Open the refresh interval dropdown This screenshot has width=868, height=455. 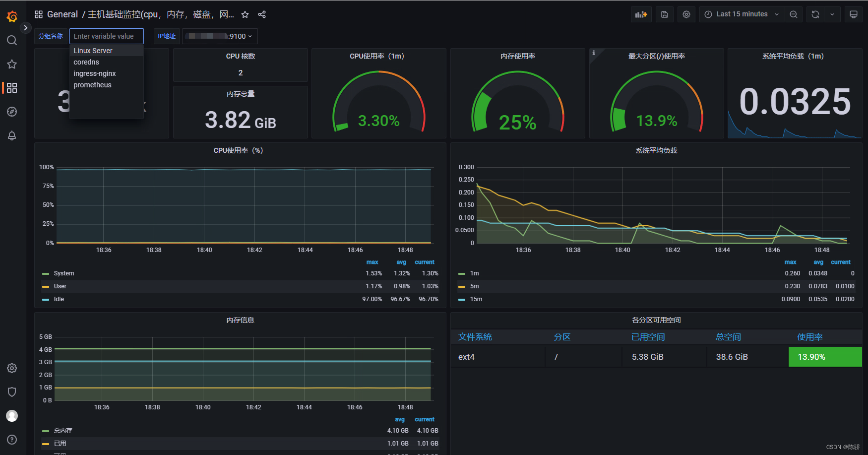[832, 14]
